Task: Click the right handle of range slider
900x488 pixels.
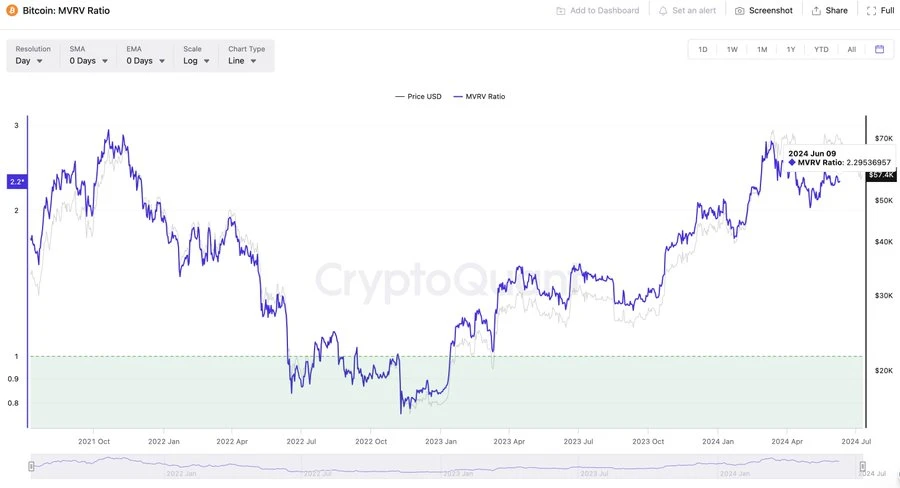Action: pos(862,466)
